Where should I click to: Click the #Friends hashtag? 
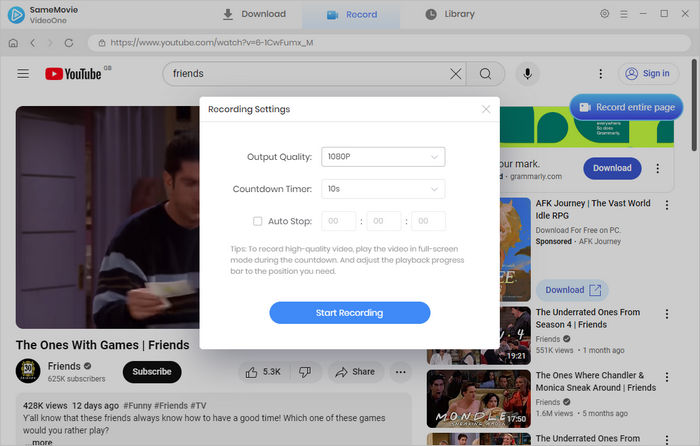pyautogui.click(x=171, y=406)
